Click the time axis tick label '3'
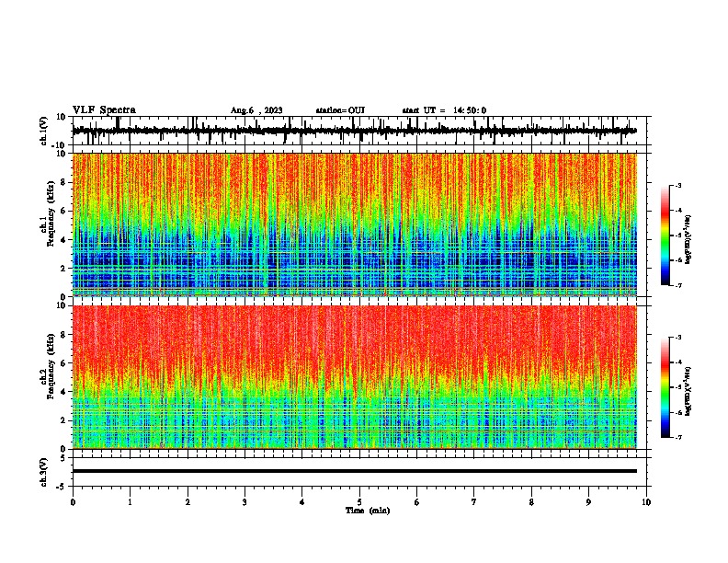Image resolution: width=728 pixels, height=563 pixels. click(245, 502)
